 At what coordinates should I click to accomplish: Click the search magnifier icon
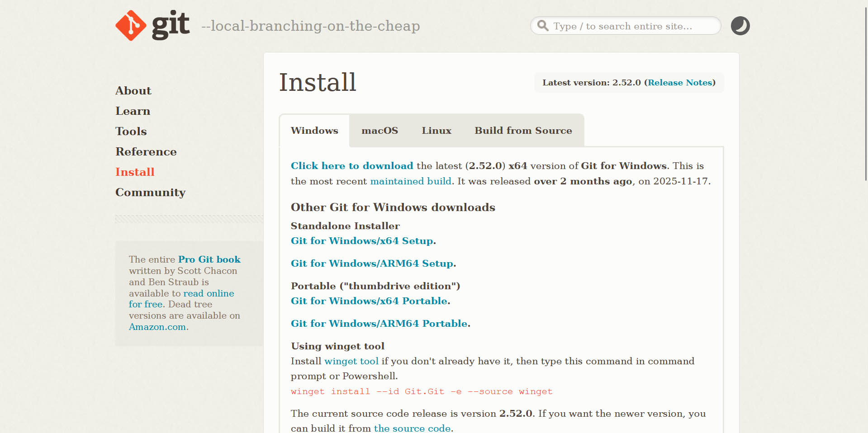(x=543, y=26)
